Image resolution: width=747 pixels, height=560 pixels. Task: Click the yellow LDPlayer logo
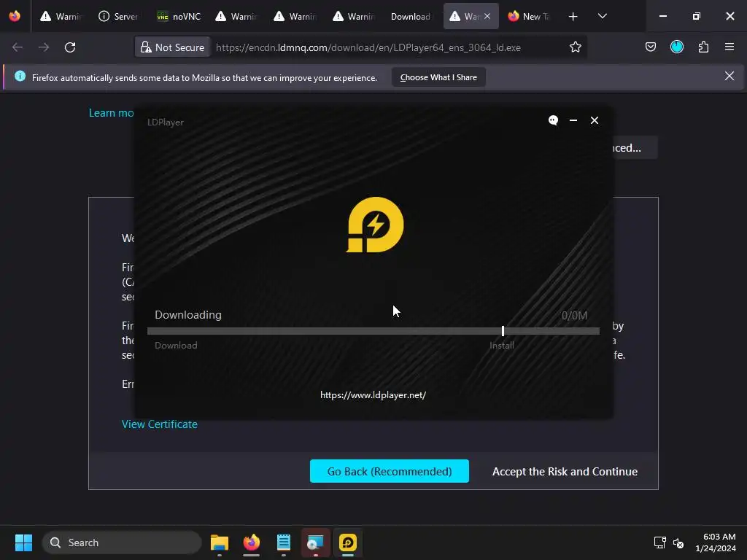[375, 225]
